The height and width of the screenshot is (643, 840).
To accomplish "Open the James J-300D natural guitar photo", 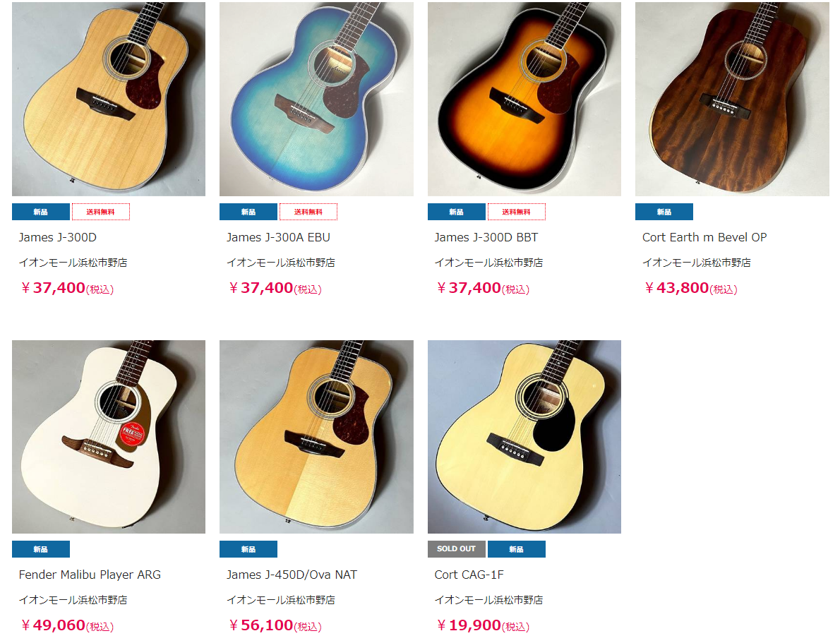I will point(108,99).
